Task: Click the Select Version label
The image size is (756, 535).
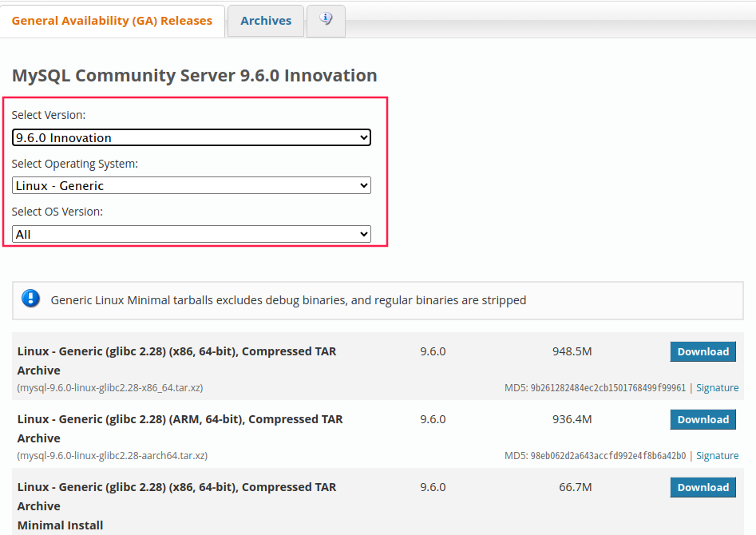Action: pyautogui.click(x=49, y=115)
